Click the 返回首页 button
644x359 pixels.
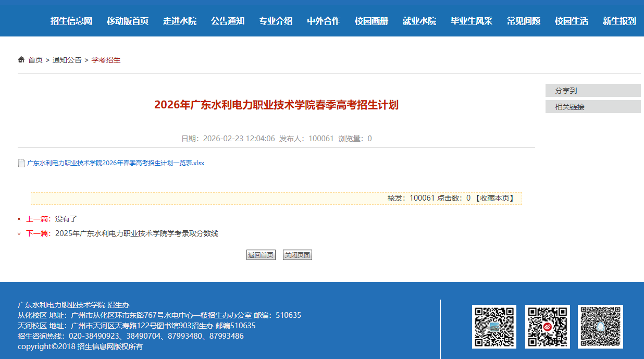261,255
